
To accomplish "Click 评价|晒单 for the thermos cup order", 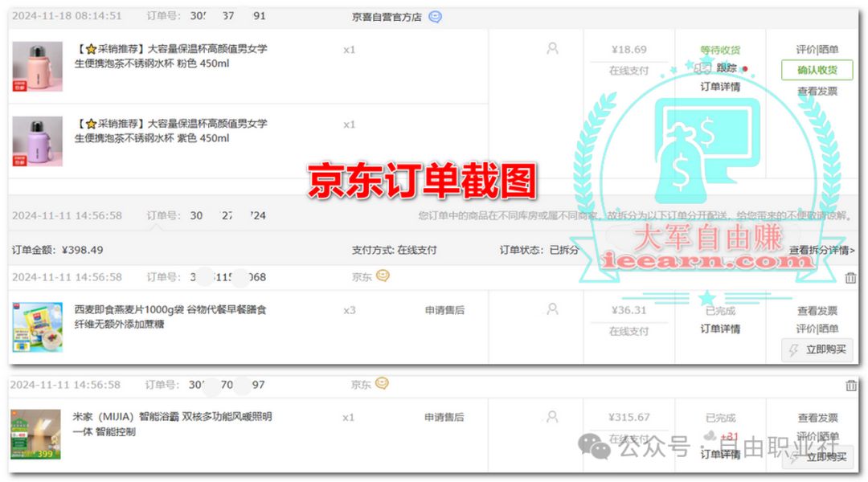I will point(817,49).
